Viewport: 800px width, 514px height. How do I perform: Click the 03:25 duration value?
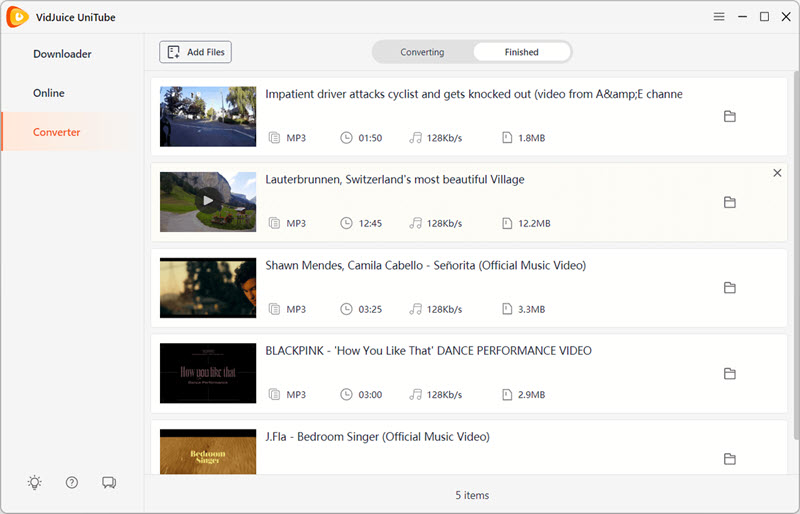click(x=370, y=309)
